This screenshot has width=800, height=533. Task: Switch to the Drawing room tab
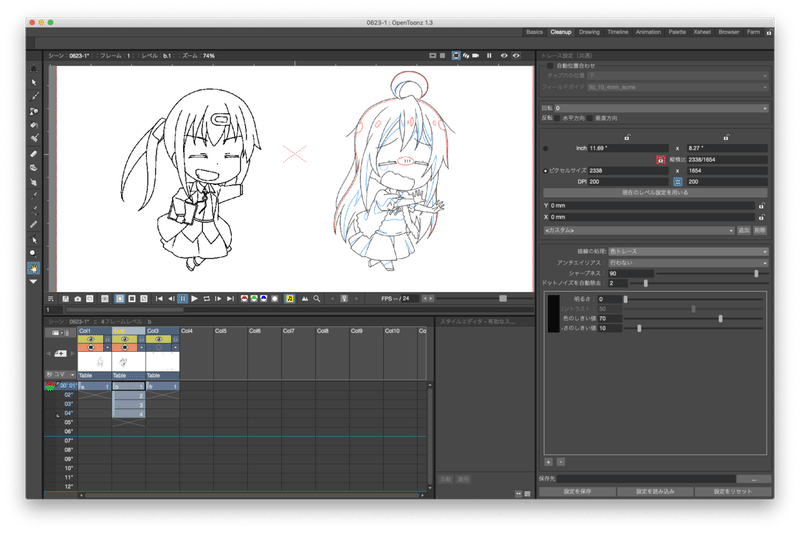pos(589,32)
